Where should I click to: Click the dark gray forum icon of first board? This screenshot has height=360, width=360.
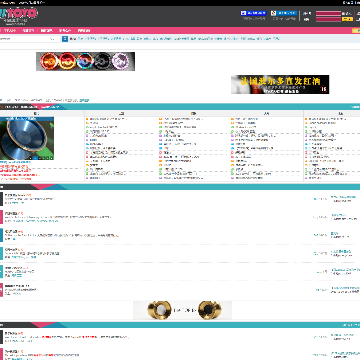(1, 199)
